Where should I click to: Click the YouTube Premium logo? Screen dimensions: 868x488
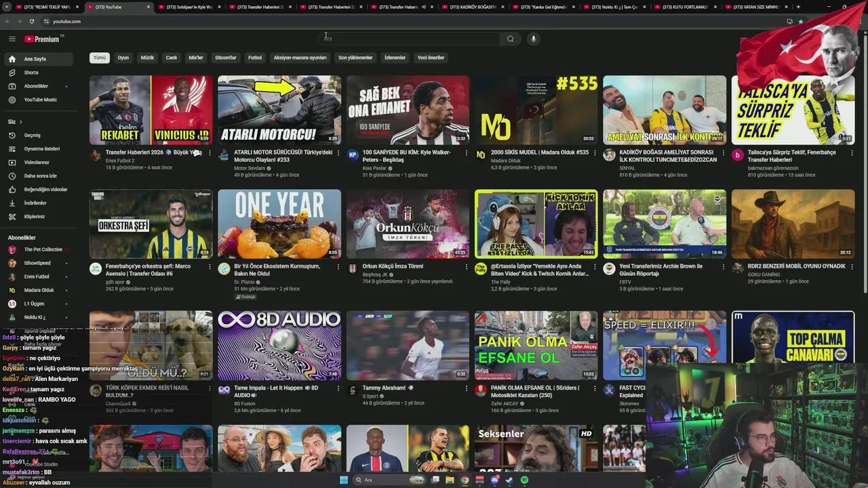(x=42, y=39)
